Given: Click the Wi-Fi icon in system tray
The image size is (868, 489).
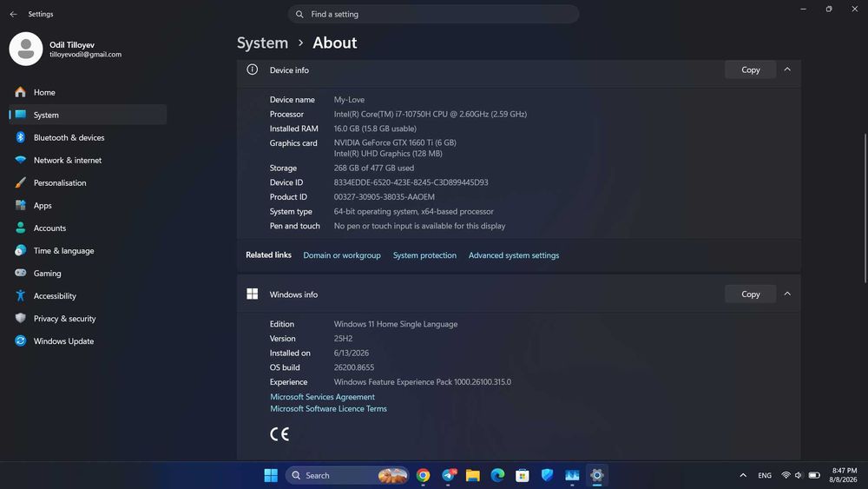Looking at the screenshot, I should click(786, 475).
